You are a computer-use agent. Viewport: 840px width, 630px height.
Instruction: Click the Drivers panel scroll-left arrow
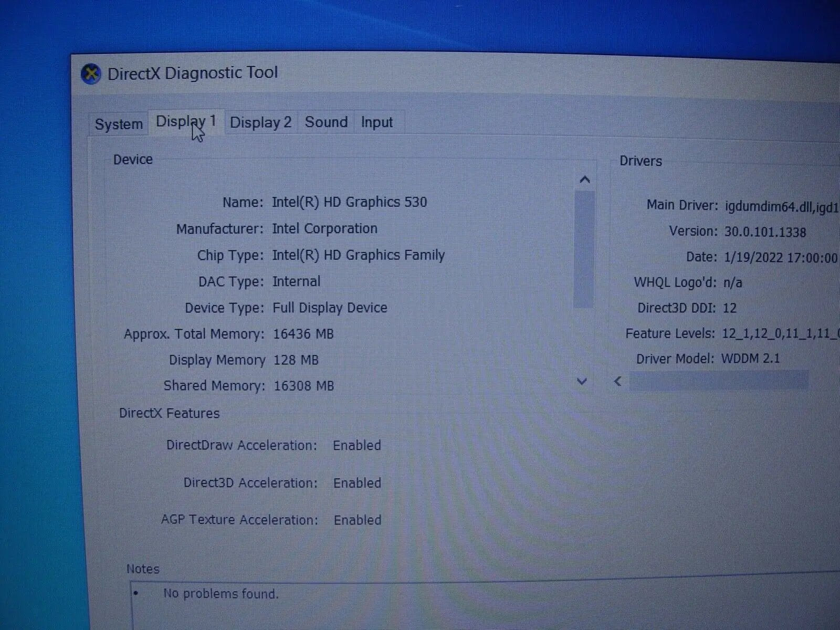click(618, 381)
